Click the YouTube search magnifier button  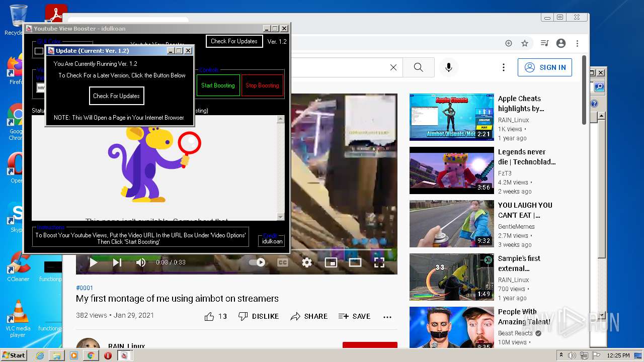pos(418,67)
